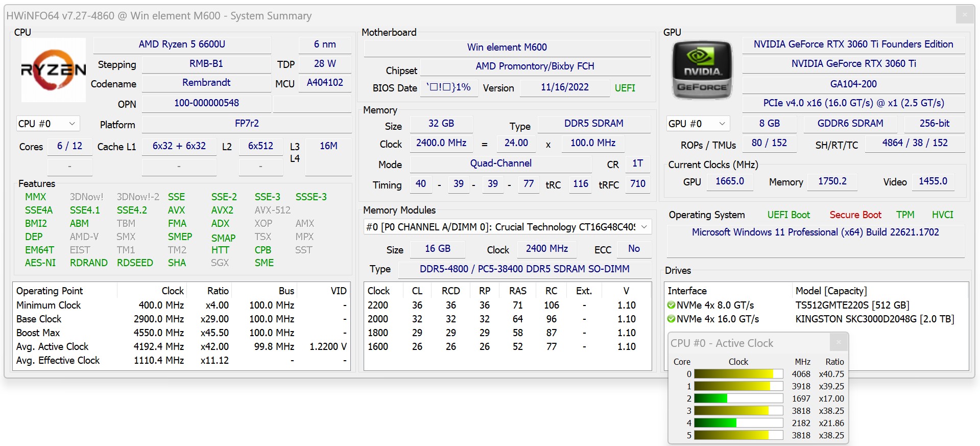Click the NVIDIA GeForce logo image
980x446 pixels.
(702, 70)
